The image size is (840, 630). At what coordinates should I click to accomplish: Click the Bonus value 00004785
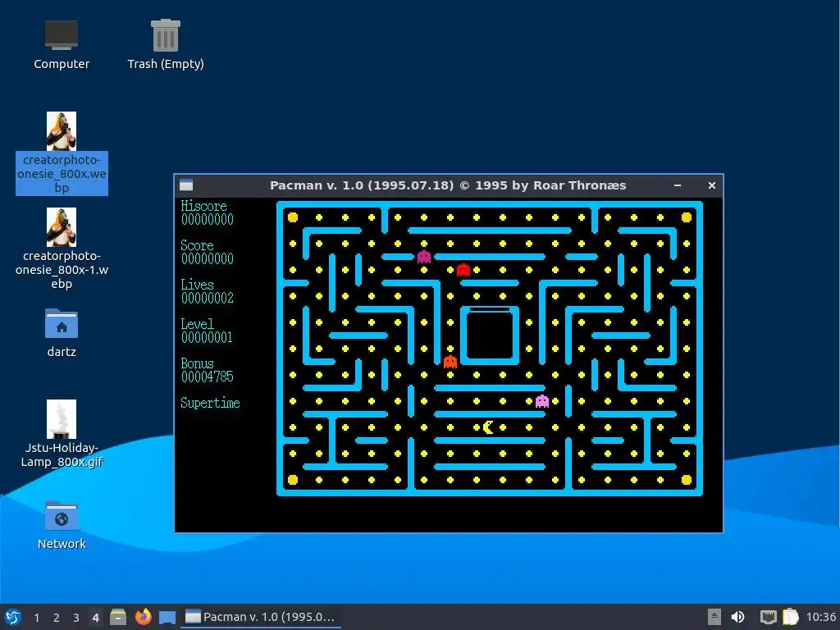[208, 377]
